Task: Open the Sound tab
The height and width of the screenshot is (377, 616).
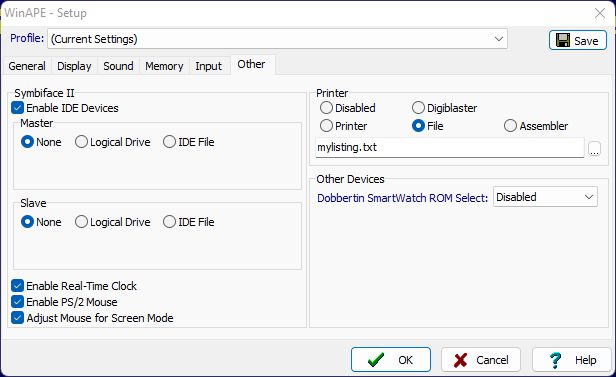Action: [x=118, y=66]
